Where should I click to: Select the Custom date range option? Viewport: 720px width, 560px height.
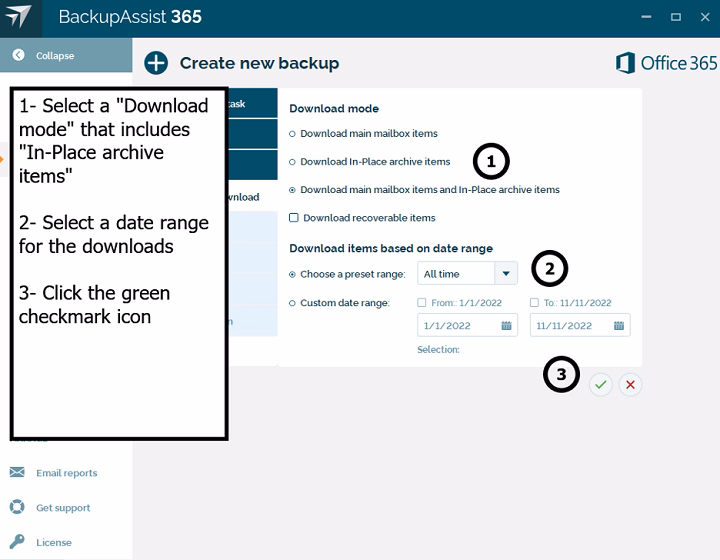(292, 303)
